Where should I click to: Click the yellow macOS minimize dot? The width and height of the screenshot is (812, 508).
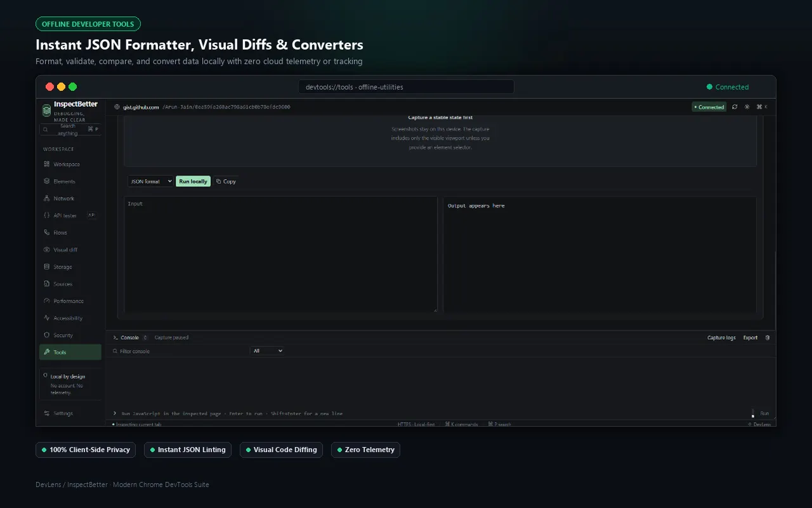[x=62, y=87]
